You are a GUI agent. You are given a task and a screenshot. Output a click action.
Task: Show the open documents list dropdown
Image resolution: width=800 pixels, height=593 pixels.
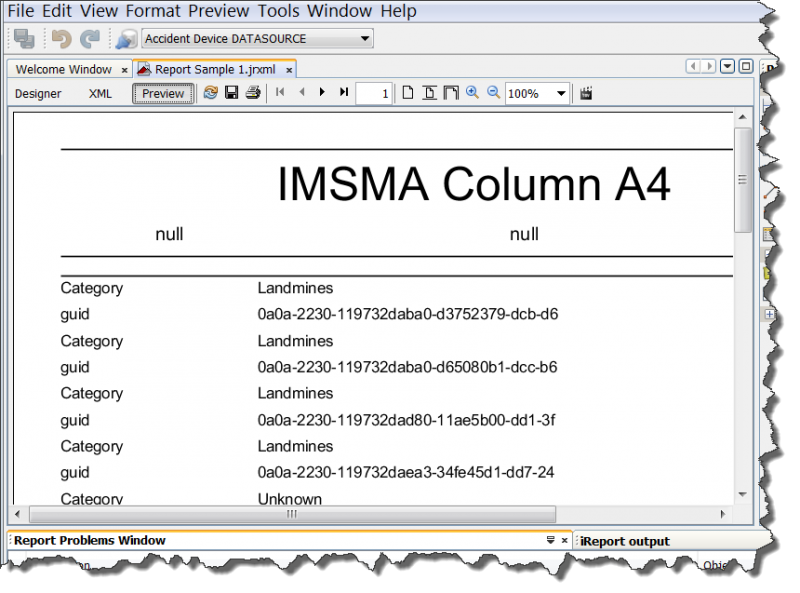pyautogui.click(x=727, y=67)
